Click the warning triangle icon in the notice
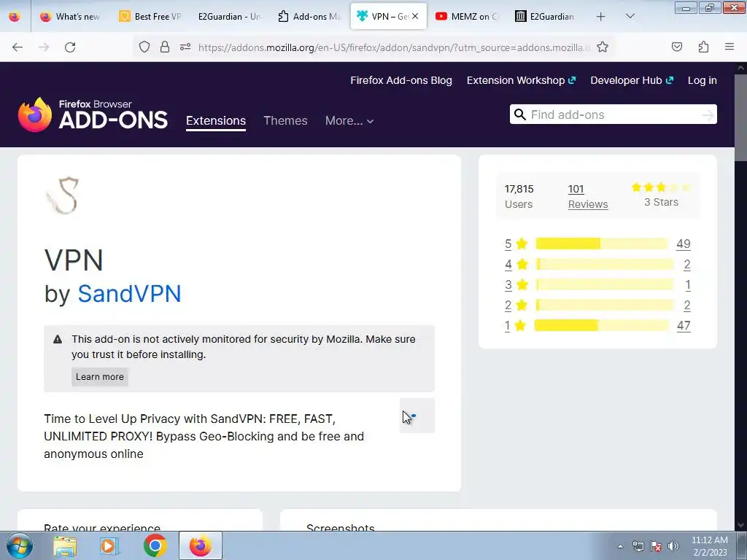 tap(58, 340)
